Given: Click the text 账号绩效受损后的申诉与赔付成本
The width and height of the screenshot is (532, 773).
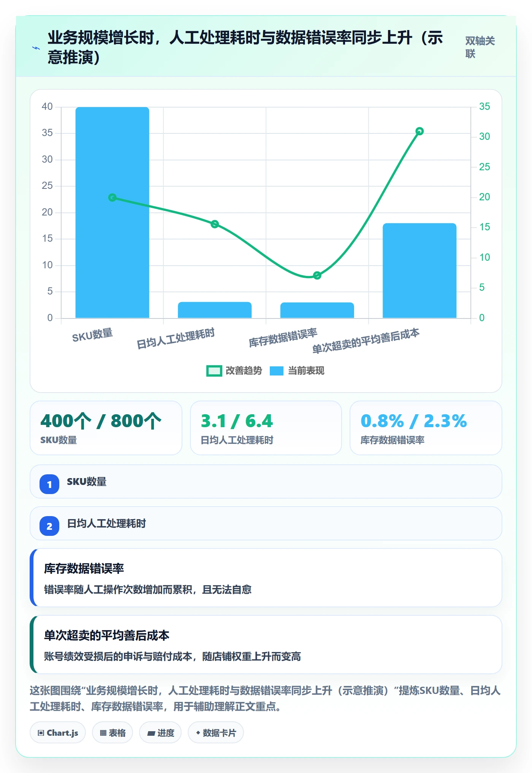Looking at the screenshot, I should click(118, 656).
